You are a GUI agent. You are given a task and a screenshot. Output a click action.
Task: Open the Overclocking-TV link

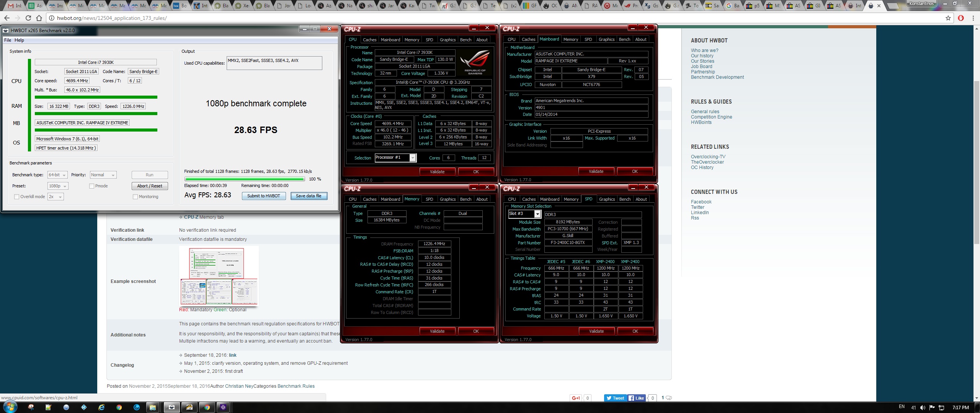click(x=708, y=157)
